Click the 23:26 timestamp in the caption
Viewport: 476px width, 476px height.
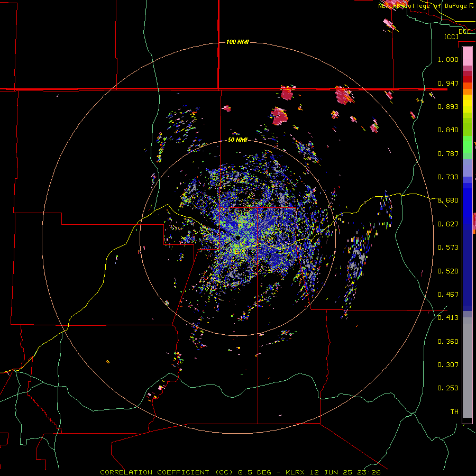point(369,472)
